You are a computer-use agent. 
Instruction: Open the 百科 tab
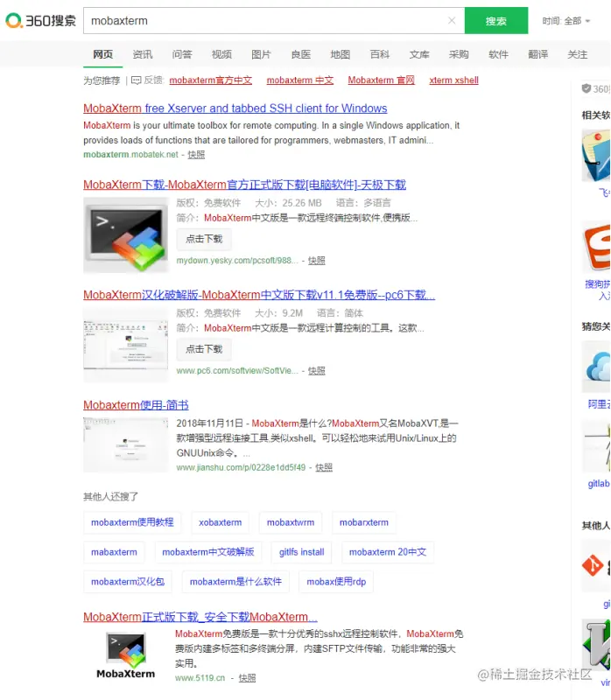[380, 54]
